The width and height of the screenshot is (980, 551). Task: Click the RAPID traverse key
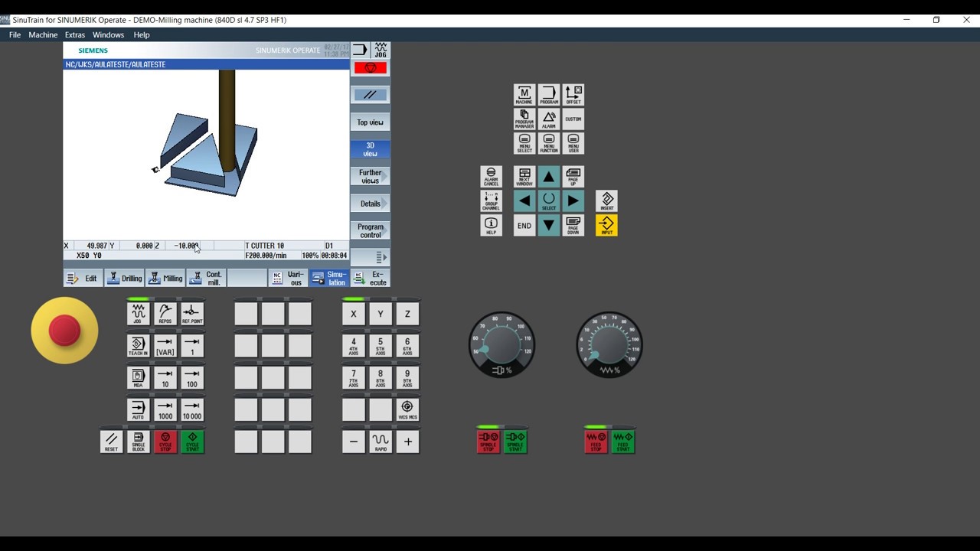(x=381, y=442)
